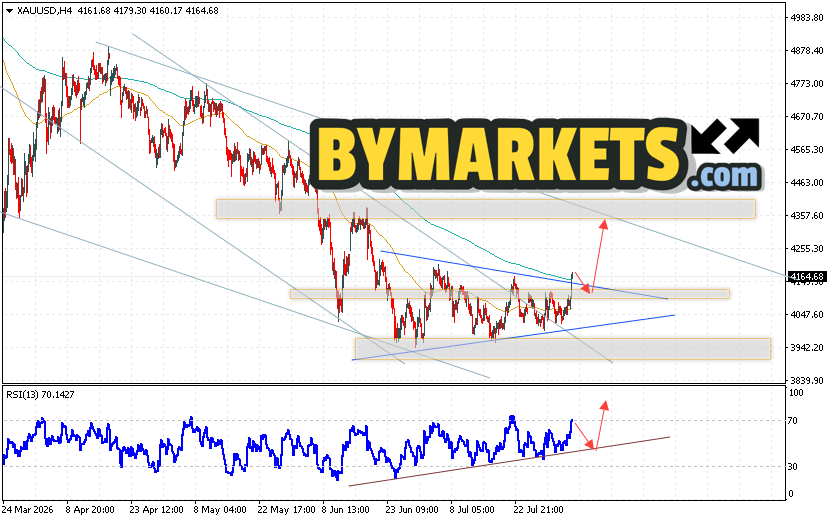Click the 4047.60 price axis label

click(x=807, y=315)
